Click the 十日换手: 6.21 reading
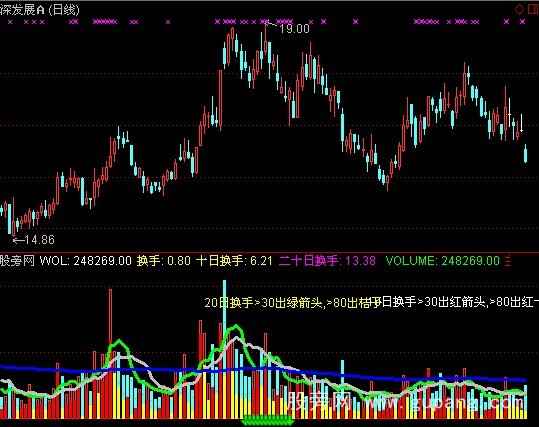Viewport: 539px width, 427px height. tap(234, 261)
